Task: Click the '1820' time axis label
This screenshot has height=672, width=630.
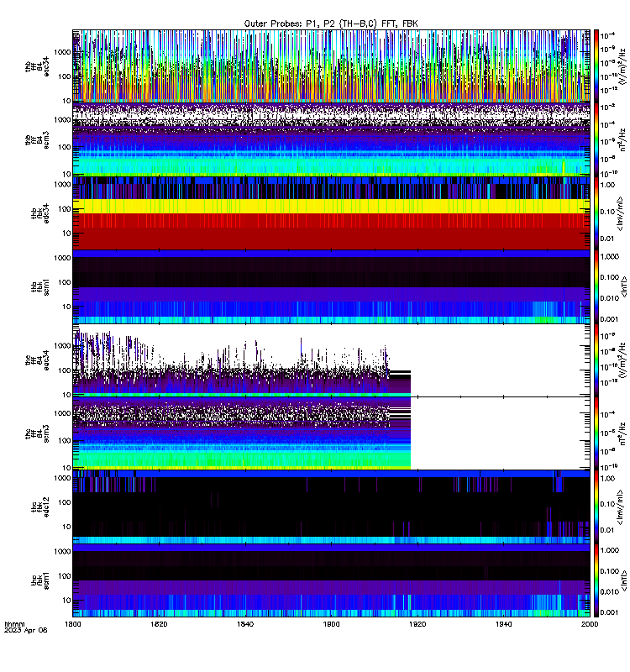Action: [159, 623]
